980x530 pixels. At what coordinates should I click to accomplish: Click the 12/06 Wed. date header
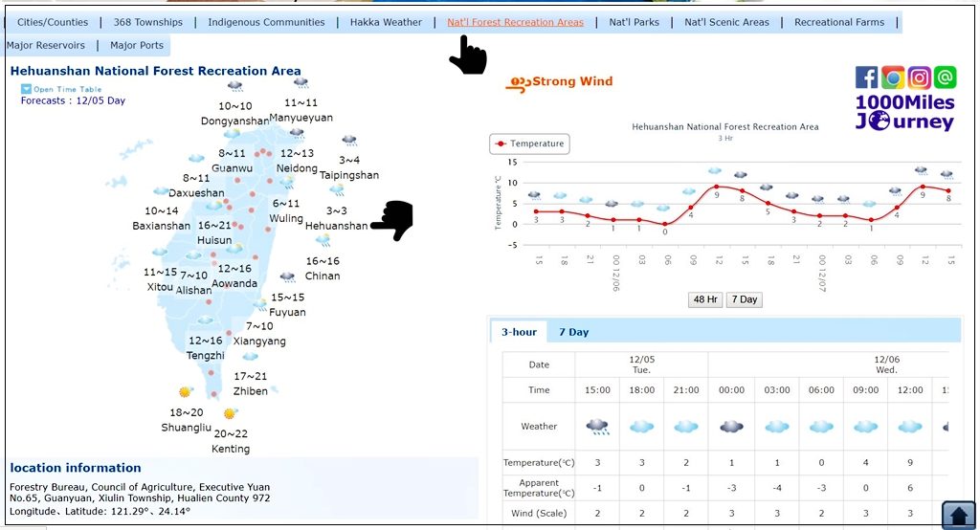tap(886, 364)
